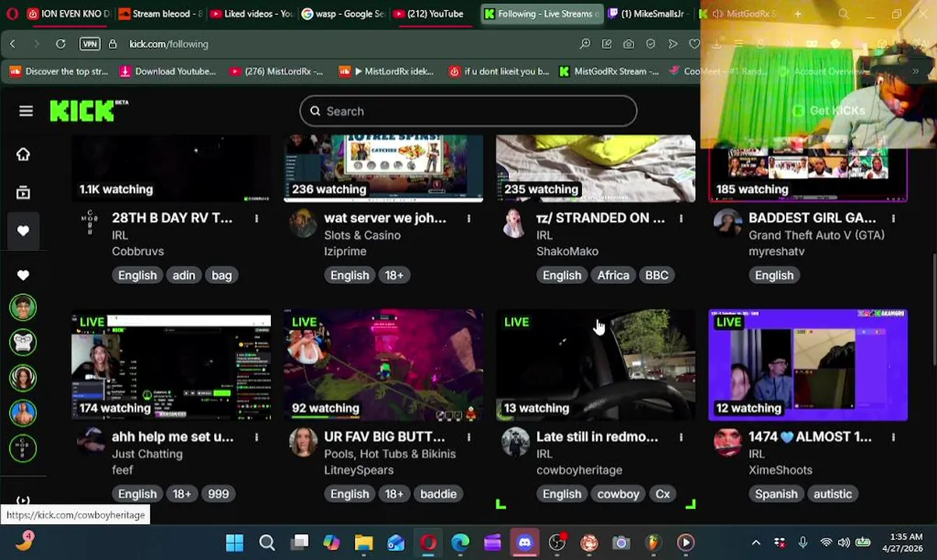Open options menu for 1474 ALMOST stream
This screenshot has width=937, height=560.
pyautogui.click(x=893, y=437)
